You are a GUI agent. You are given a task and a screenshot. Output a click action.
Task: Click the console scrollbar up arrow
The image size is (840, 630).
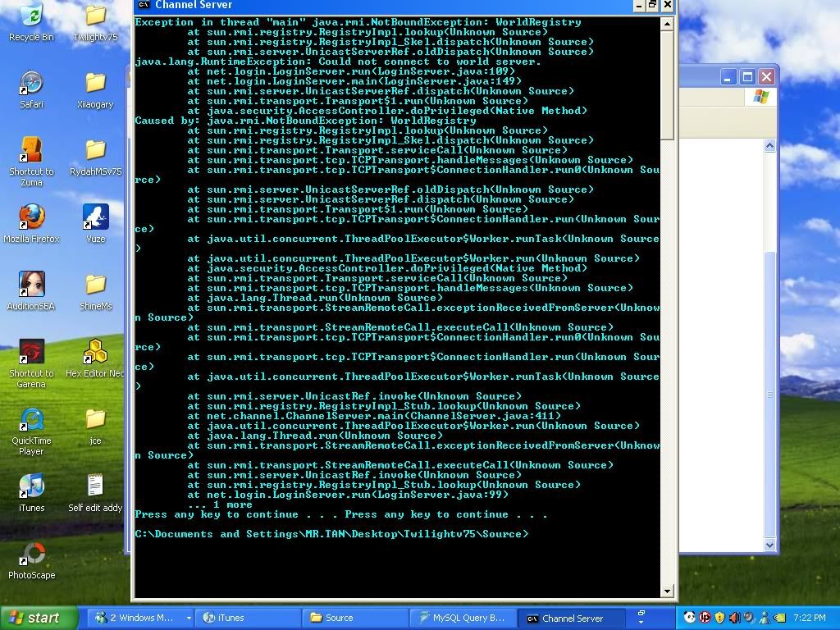tap(667, 22)
